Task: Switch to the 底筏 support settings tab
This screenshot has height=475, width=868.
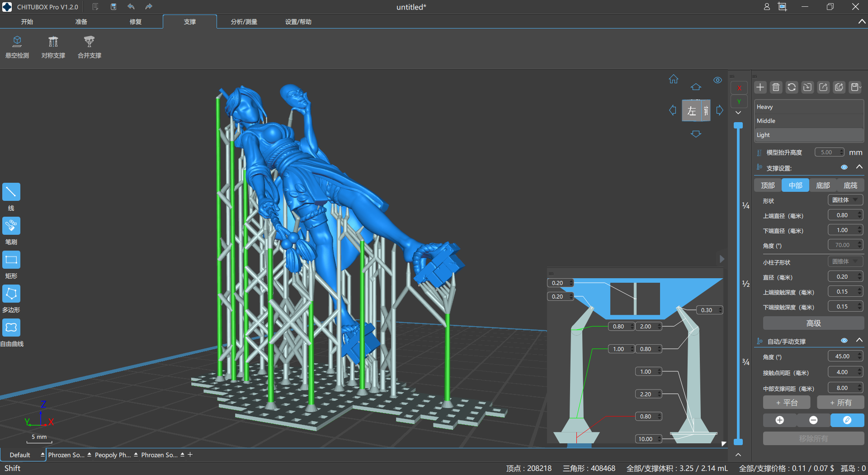Action: pos(850,185)
